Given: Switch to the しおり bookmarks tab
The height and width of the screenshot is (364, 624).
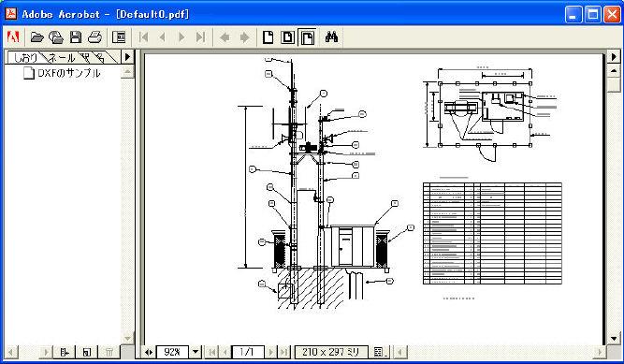Looking at the screenshot, I should pos(25,58).
